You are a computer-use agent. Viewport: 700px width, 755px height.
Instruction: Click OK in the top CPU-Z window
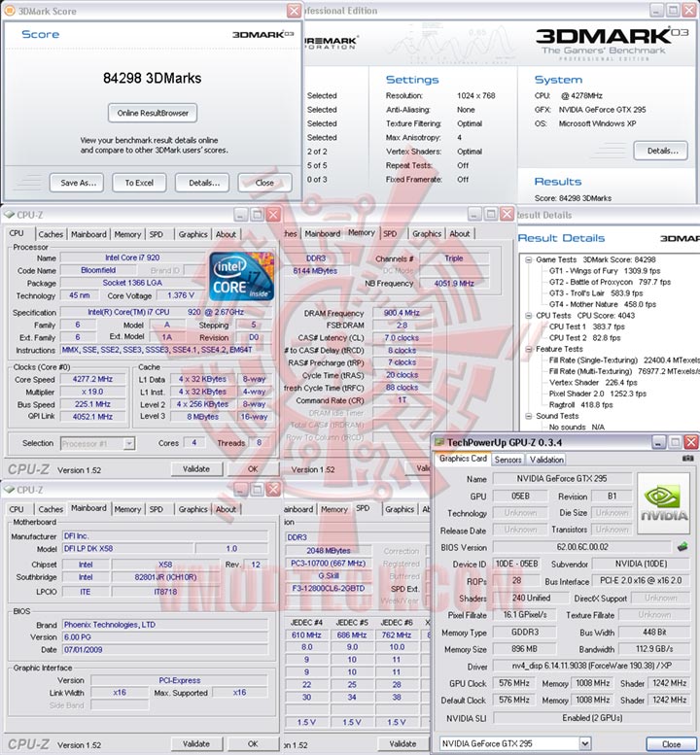(x=253, y=469)
